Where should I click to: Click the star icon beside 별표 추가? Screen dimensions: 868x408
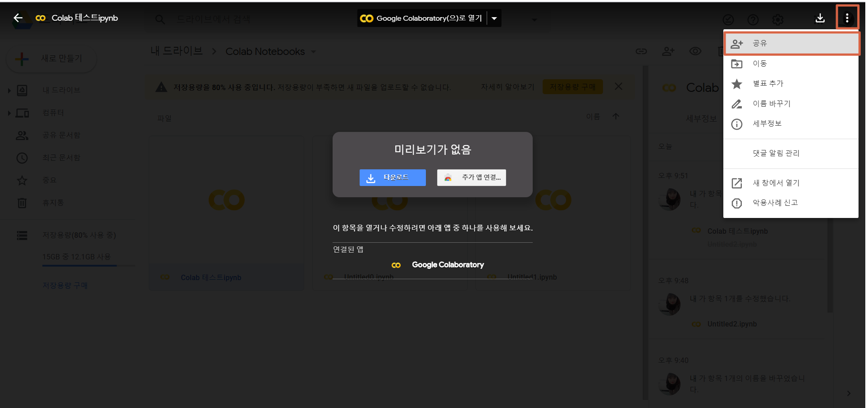click(736, 84)
